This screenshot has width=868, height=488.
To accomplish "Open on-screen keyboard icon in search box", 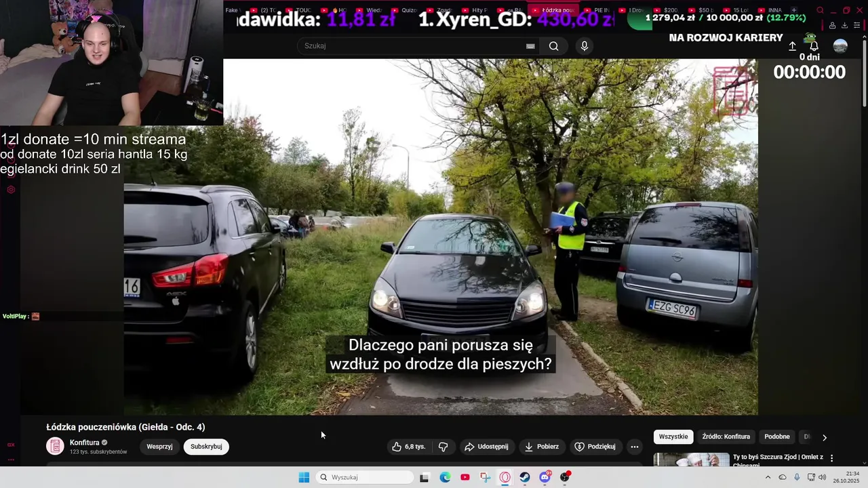I will 530,46.
